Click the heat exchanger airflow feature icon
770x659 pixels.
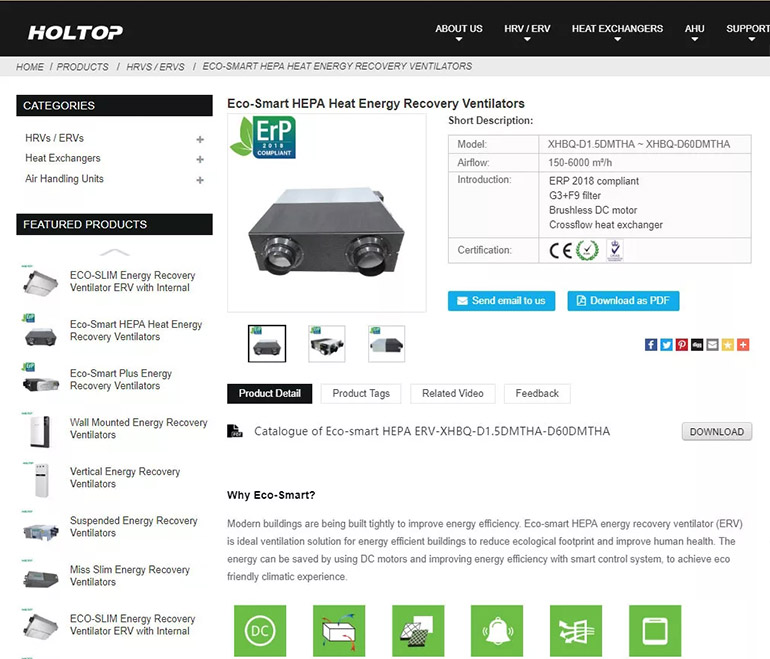point(576,631)
